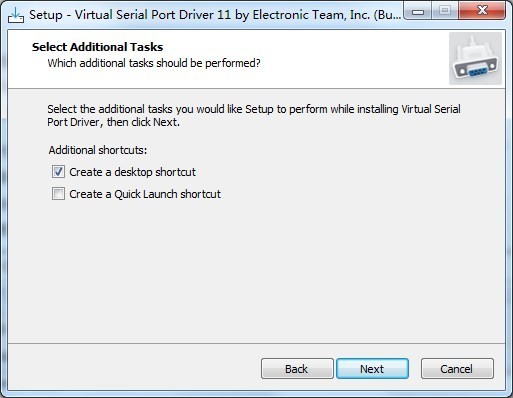This screenshot has height=398, width=513.
Task: Click the serial port connector logo image
Action: coord(475,58)
